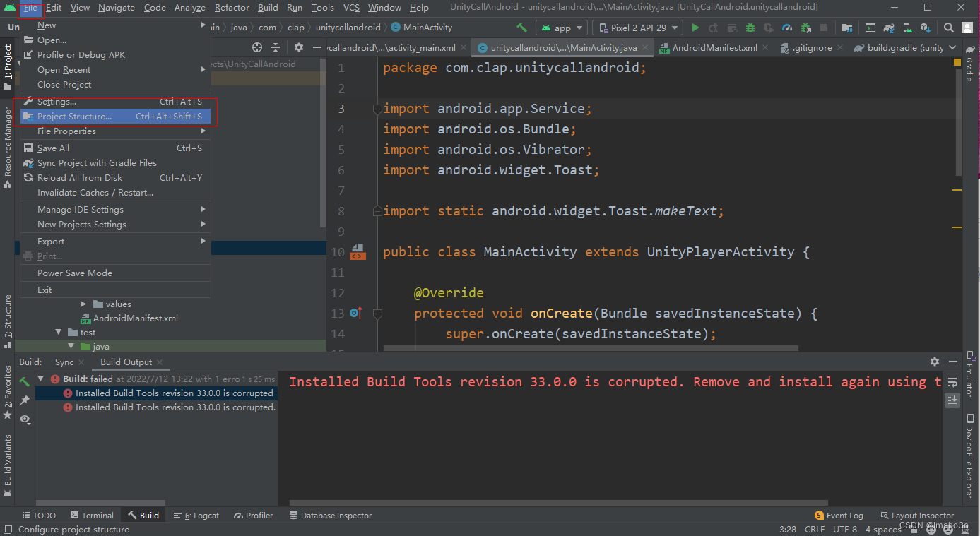The height and width of the screenshot is (536, 980).
Task: Click the Make Project hammer icon
Action: 522,28
